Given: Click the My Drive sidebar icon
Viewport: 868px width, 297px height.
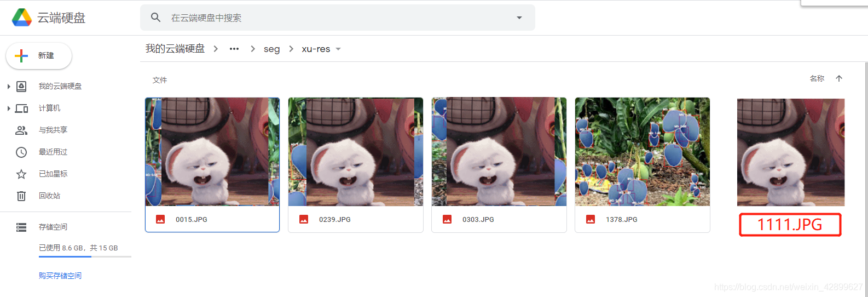Looking at the screenshot, I should [x=21, y=87].
